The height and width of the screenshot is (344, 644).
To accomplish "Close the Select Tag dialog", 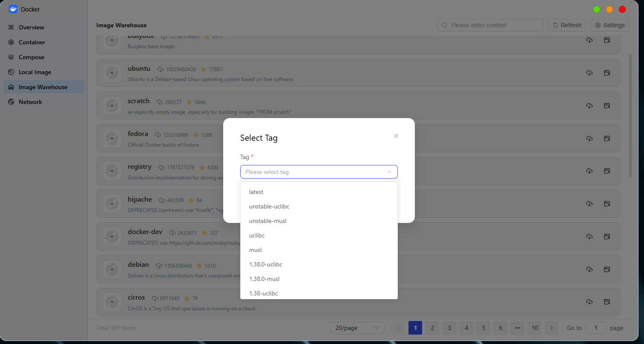I will tap(396, 136).
